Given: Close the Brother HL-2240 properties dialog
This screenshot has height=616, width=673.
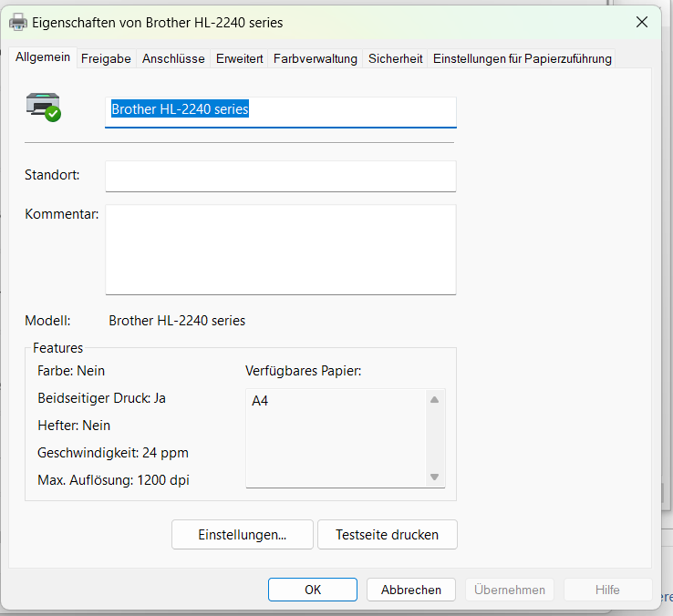Looking at the screenshot, I should (x=642, y=22).
